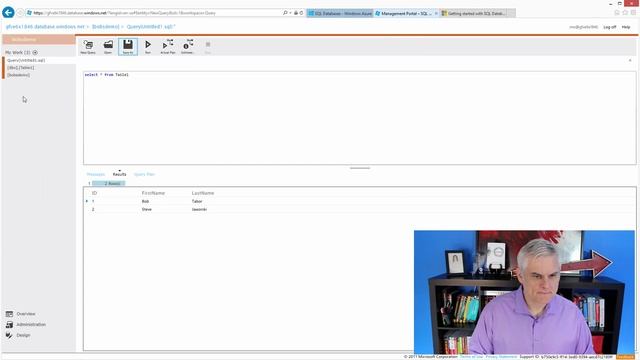Click the 'Tabor' cell in results
Image resolution: width=640 pixels, height=360 pixels.
click(197, 201)
